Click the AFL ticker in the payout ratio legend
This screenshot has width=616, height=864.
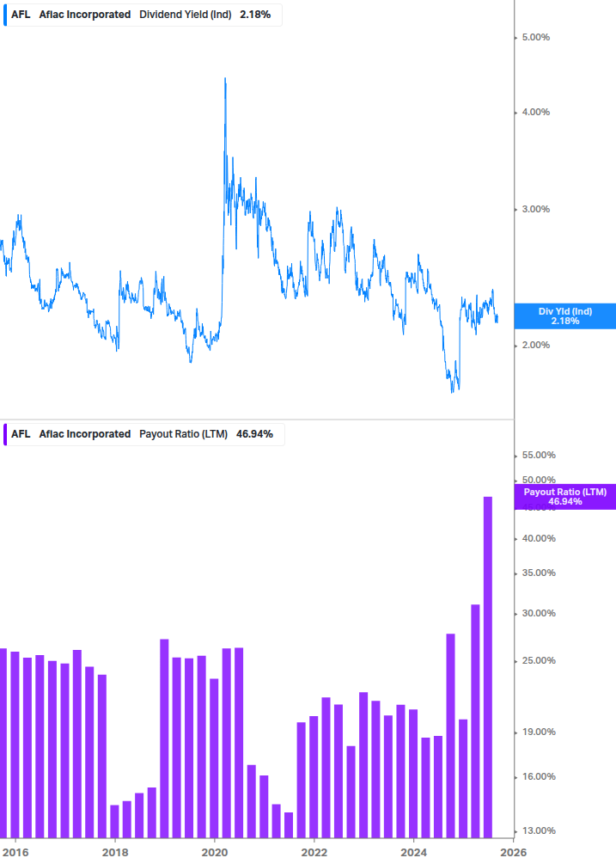pos(21,434)
